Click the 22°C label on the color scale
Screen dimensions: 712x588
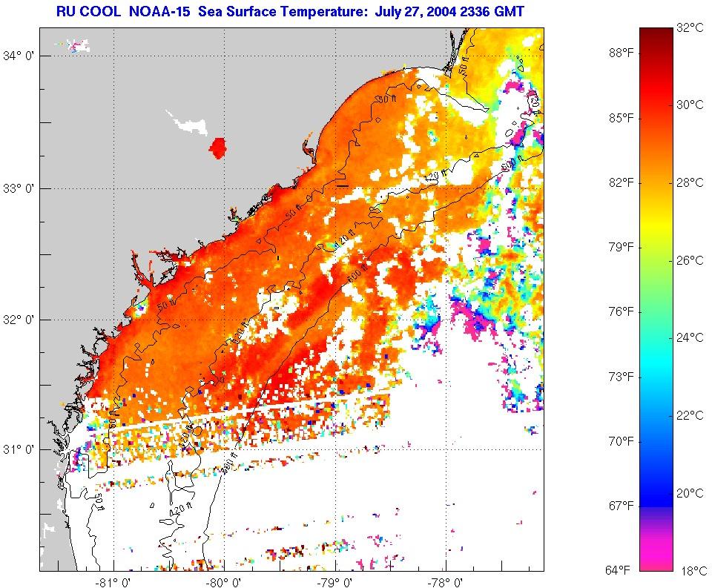coord(690,415)
